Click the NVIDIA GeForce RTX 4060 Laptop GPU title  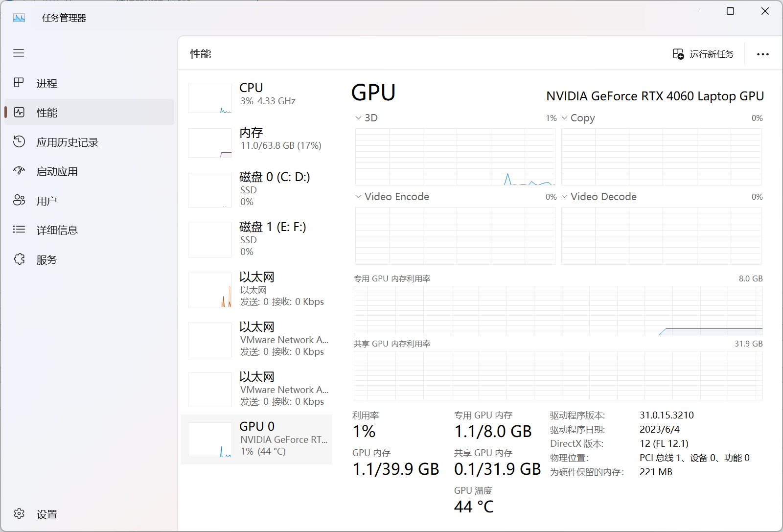tap(655, 96)
